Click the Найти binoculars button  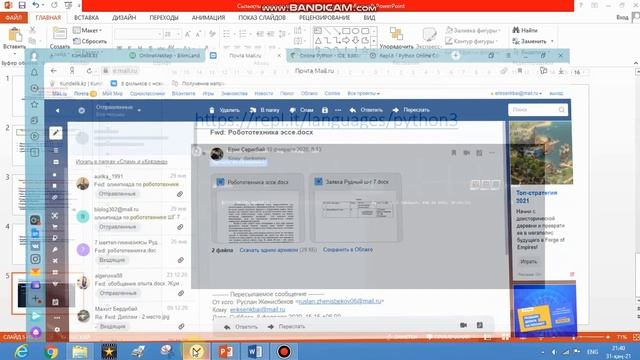[x=525, y=30]
